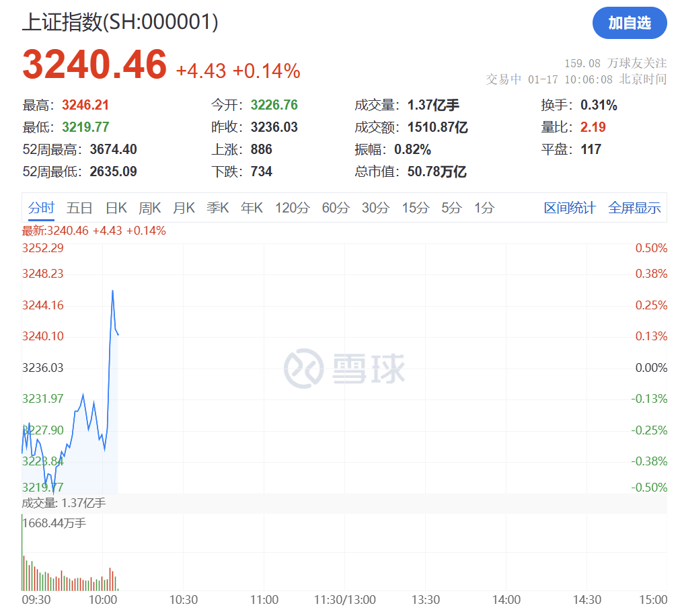Screen dimensions: 680x616
Task: Open 区间统计 link
Action: pyautogui.click(x=570, y=208)
